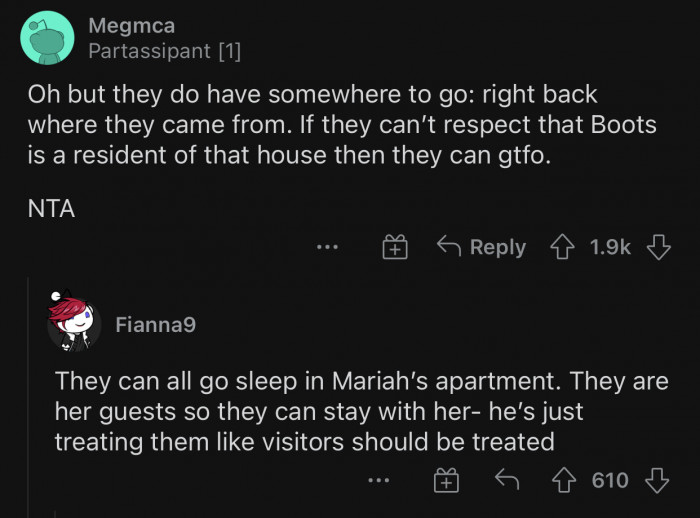Open Megmca's user profile
This screenshot has height=518, width=700.
coord(131,26)
